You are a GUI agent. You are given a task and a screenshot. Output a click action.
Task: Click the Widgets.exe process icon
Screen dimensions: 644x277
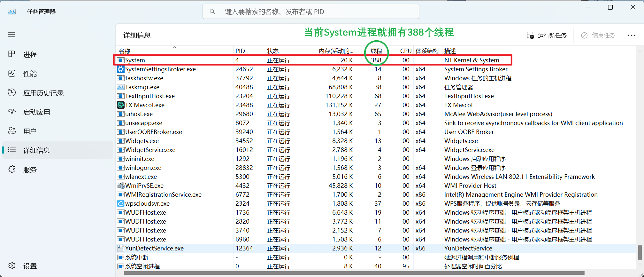pyautogui.click(x=121, y=141)
